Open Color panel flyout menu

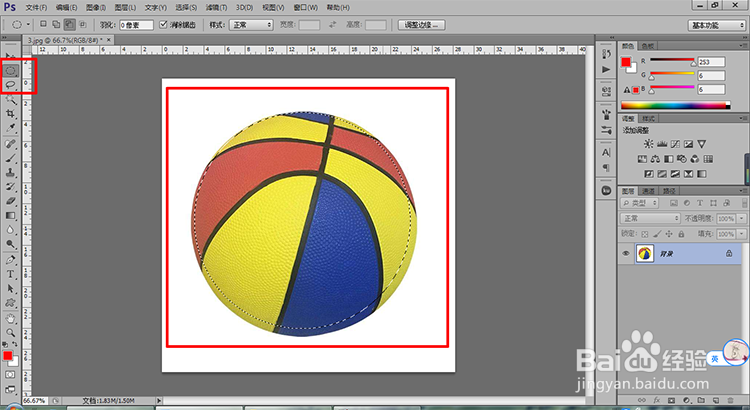pos(742,45)
